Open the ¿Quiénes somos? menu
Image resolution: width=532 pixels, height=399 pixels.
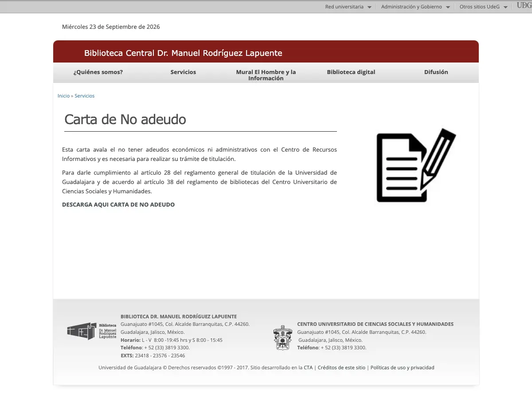[98, 72]
